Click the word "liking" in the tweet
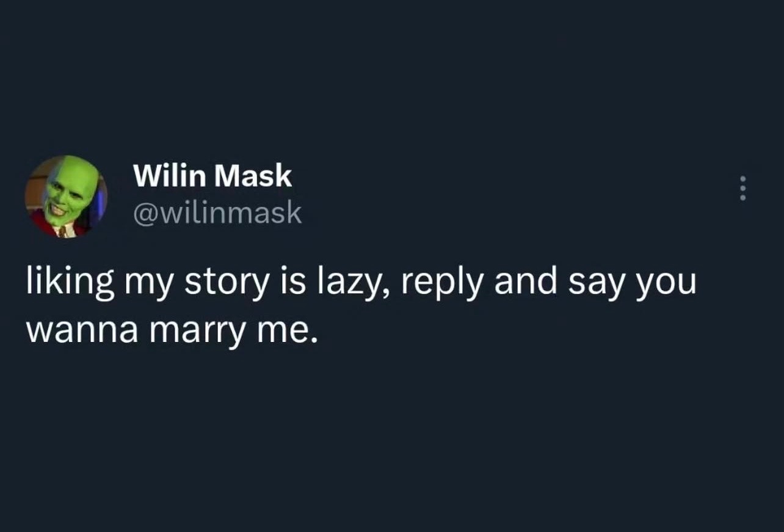Screen dimensions: 784x532 (69, 282)
